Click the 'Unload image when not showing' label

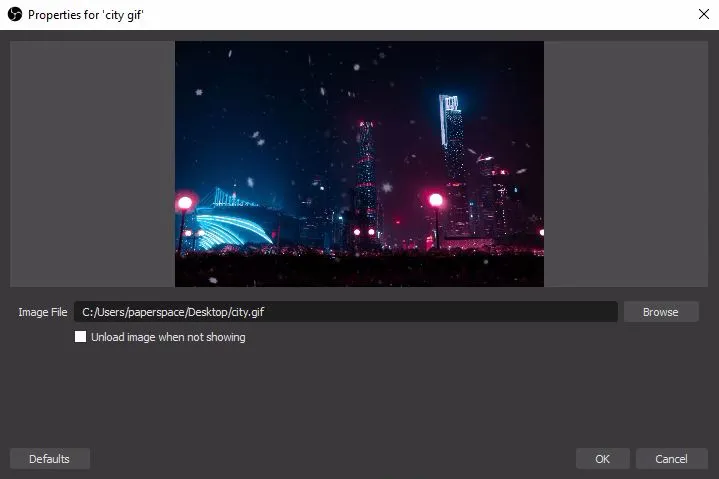pos(168,337)
